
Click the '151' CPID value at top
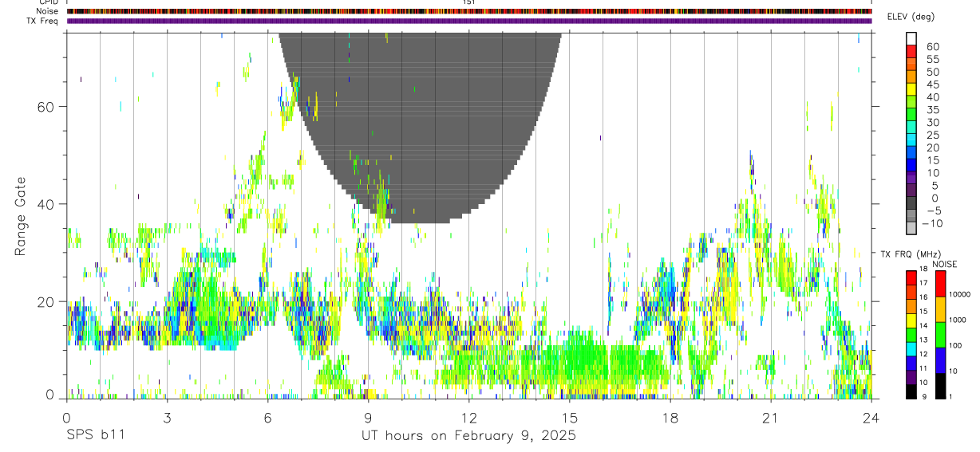point(469,2)
